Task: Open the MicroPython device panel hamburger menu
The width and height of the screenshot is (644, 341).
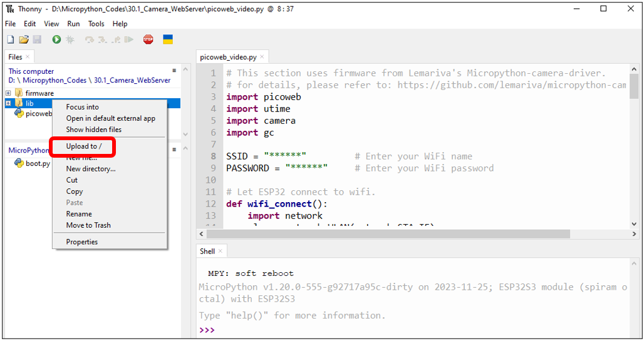Action: 174,150
